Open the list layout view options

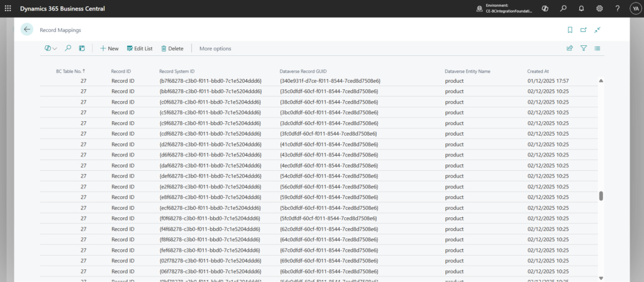597,48
